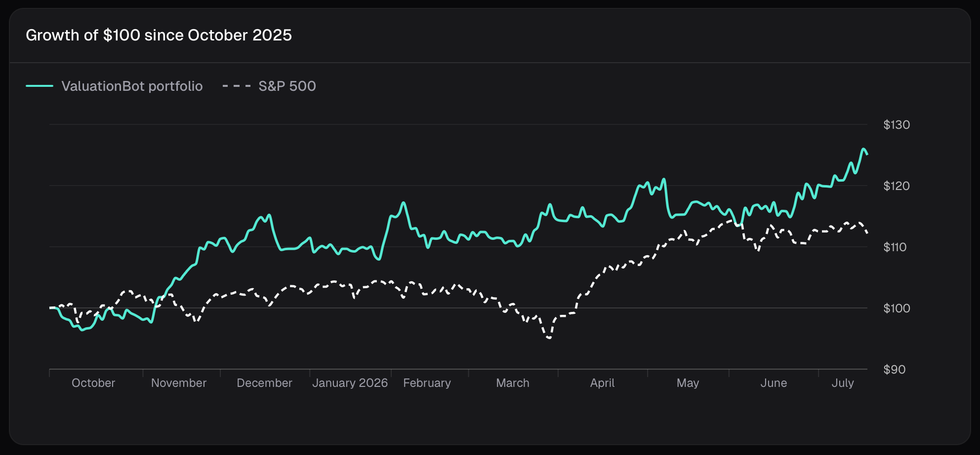980x455 pixels.
Task: Click the February x-axis label
Action: point(427,383)
